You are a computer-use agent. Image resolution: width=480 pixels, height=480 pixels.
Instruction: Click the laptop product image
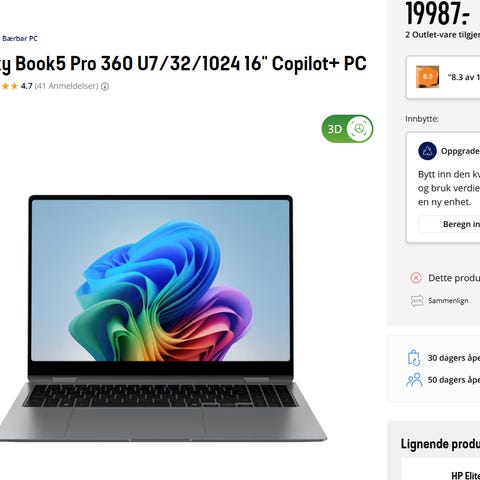click(x=162, y=318)
